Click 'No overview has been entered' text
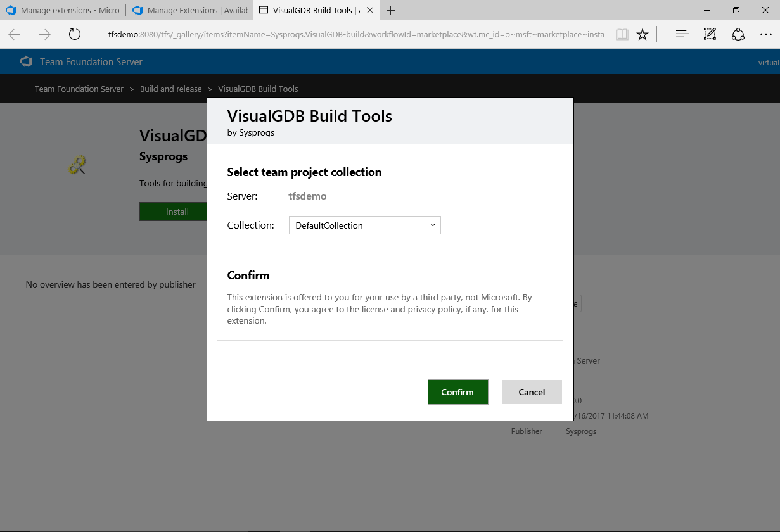780x532 pixels. 111,284
